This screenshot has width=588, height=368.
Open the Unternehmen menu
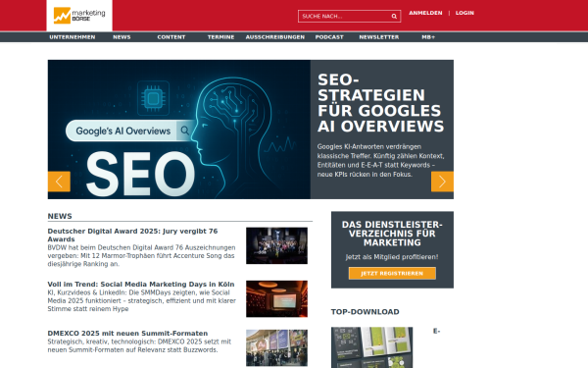[x=73, y=37]
